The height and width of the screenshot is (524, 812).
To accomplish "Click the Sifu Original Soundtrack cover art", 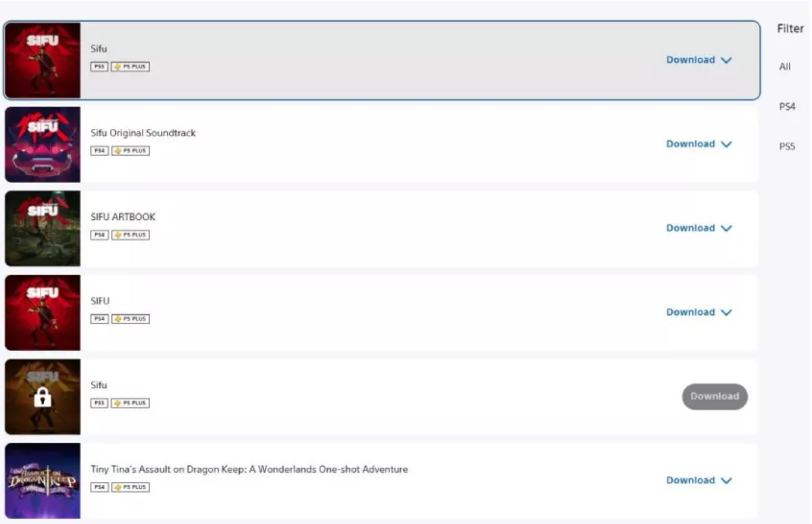I will [x=43, y=144].
